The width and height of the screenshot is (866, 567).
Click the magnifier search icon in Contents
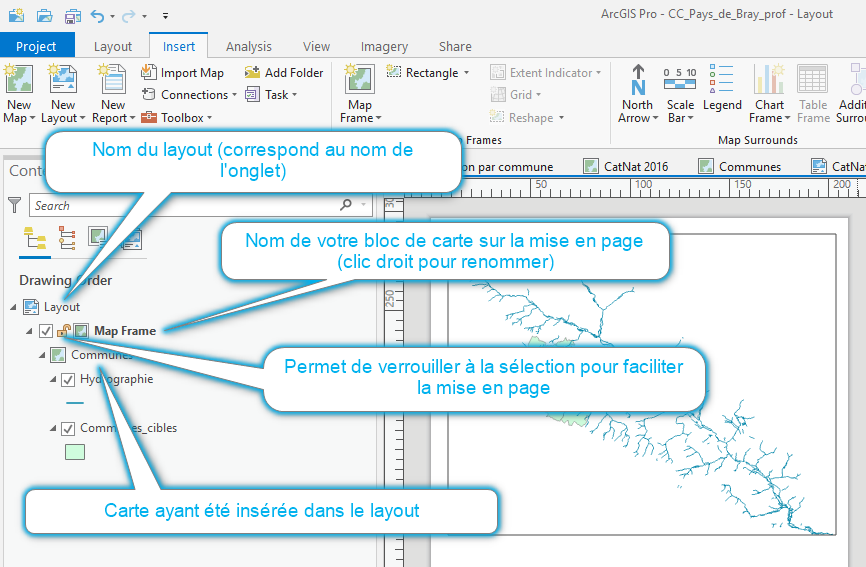pos(346,205)
